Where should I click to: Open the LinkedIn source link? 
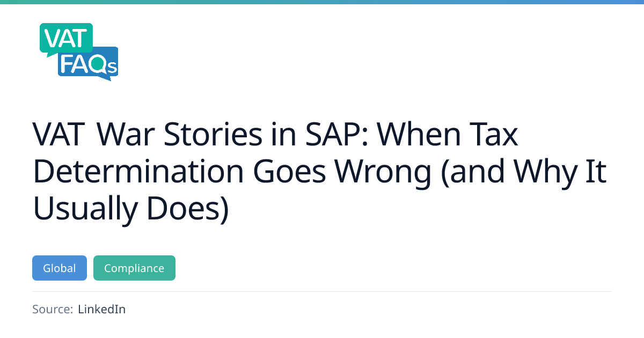pos(101,309)
